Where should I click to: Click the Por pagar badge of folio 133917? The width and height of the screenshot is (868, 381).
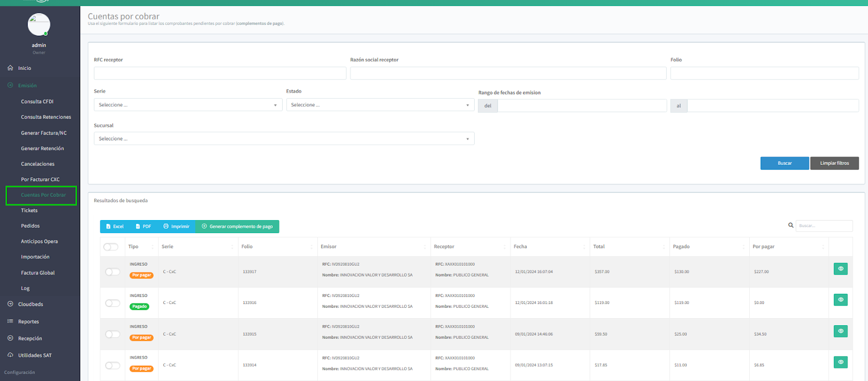142,275
